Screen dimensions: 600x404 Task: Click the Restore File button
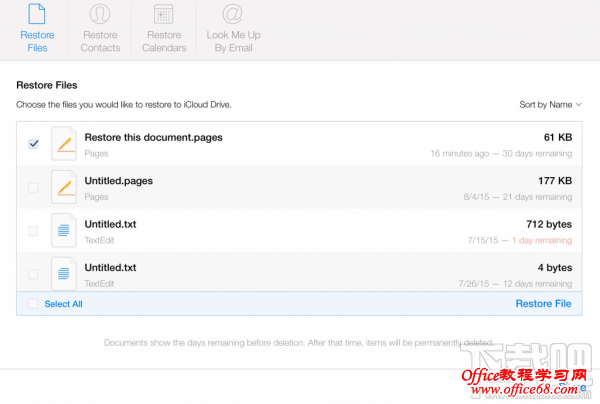[543, 304]
